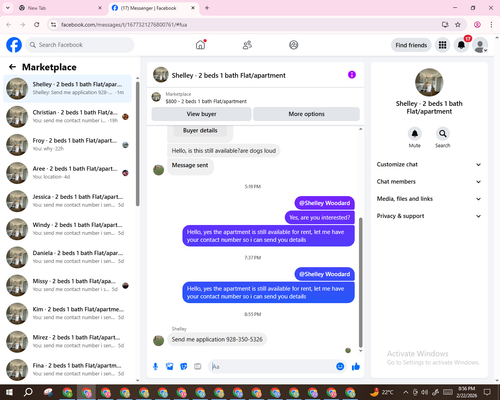Viewport: 500px width, 400px height.
Task: Choose a sticker from the sticker icon
Action: [x=184, y=367]
